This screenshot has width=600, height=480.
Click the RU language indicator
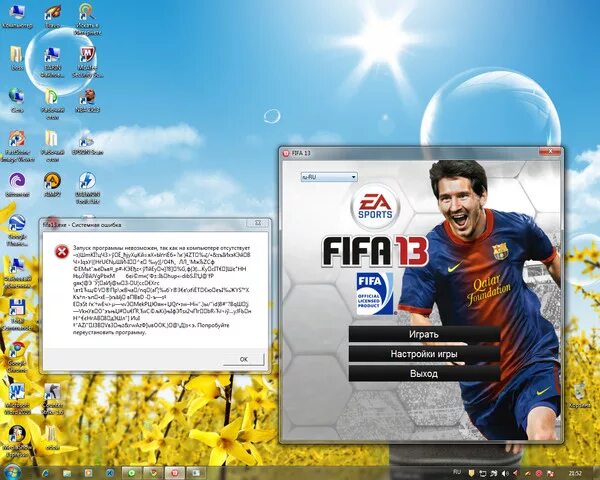457,472
